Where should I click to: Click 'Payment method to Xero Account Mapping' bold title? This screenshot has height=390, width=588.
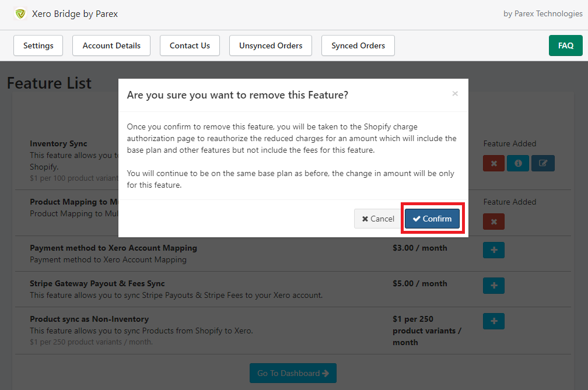coord(113,248)
